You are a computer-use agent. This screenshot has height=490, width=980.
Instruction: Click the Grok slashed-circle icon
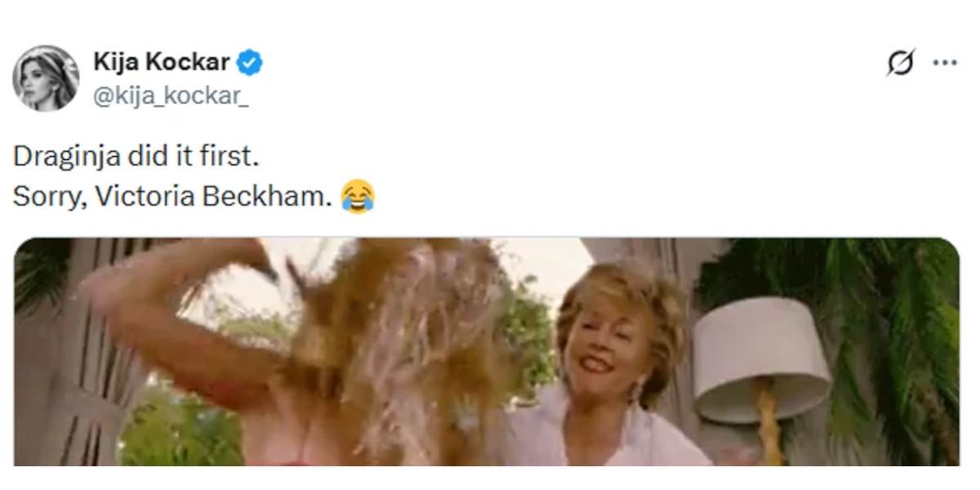(901, 64)
